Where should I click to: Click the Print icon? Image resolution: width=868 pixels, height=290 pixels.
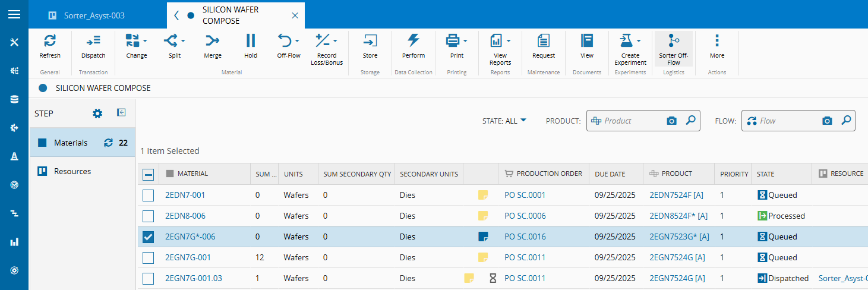453,40
